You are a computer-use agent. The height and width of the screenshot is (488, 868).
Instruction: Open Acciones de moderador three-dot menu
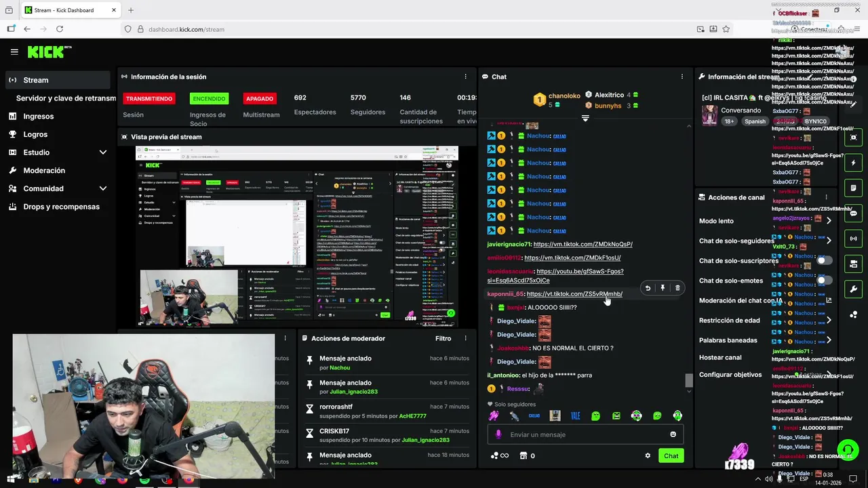click(465, 338)
